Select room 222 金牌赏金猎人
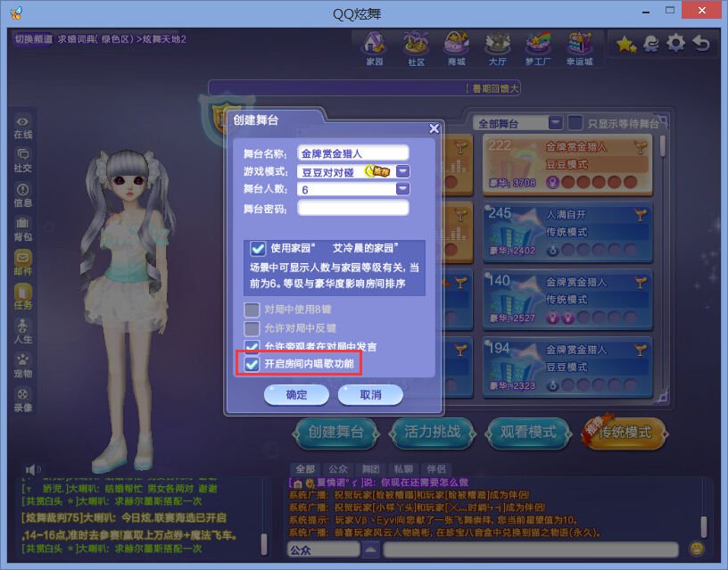The height and width of the screenshot is (570, 728). 567,165
